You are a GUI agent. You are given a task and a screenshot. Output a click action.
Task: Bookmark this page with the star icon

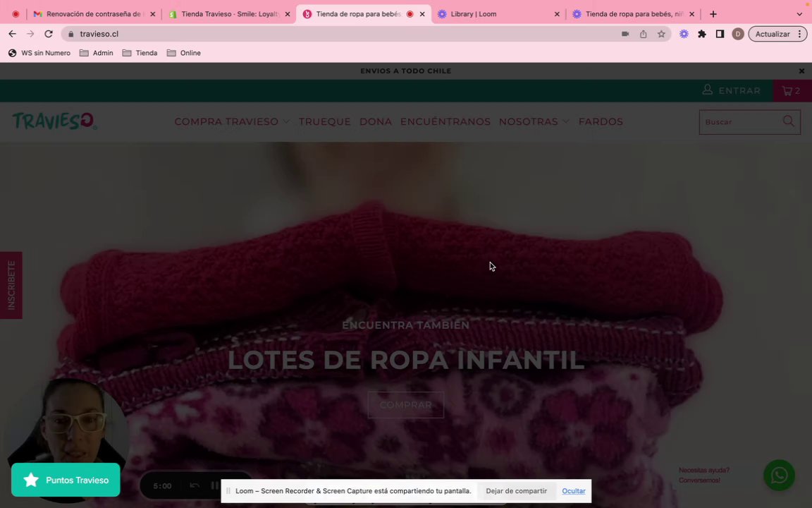click(x=661, y=34)
